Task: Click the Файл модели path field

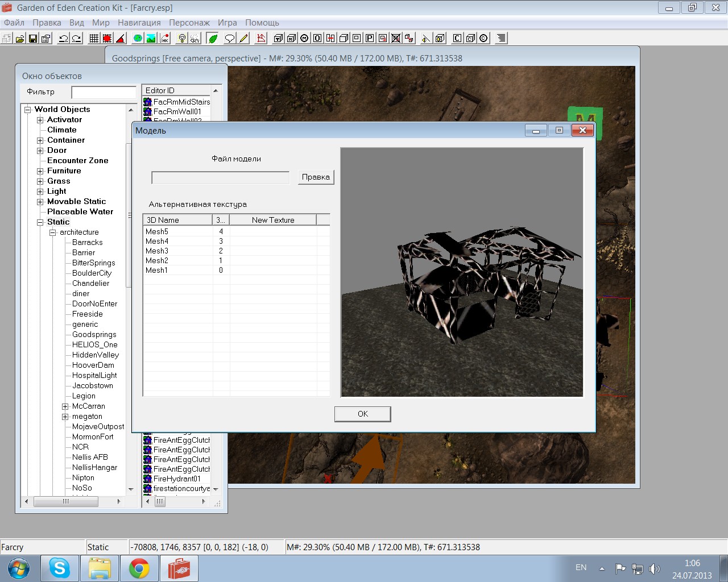Action: tap(221, 178)
